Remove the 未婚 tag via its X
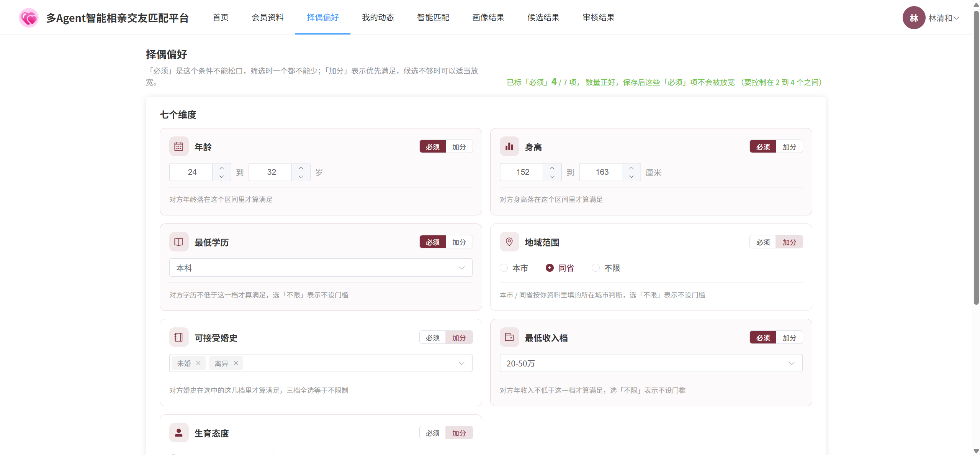The height and width of the screenshot is (455, 980). tap(198, 363)
